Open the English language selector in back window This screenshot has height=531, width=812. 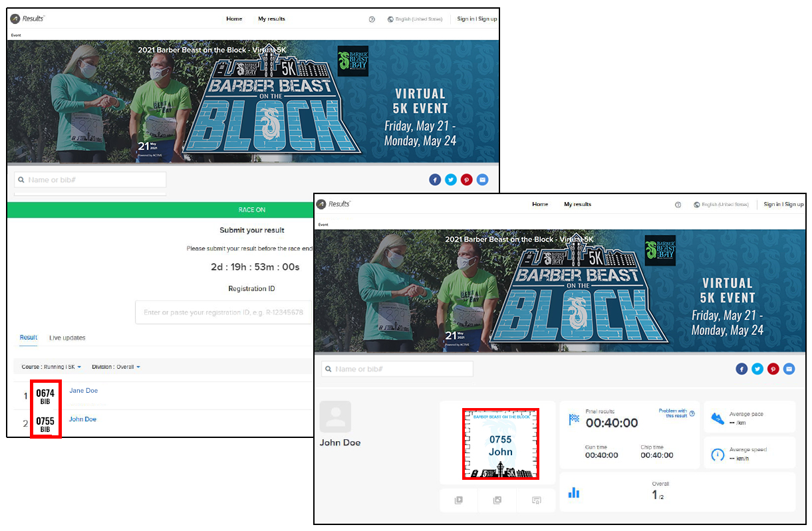(415, 19)
